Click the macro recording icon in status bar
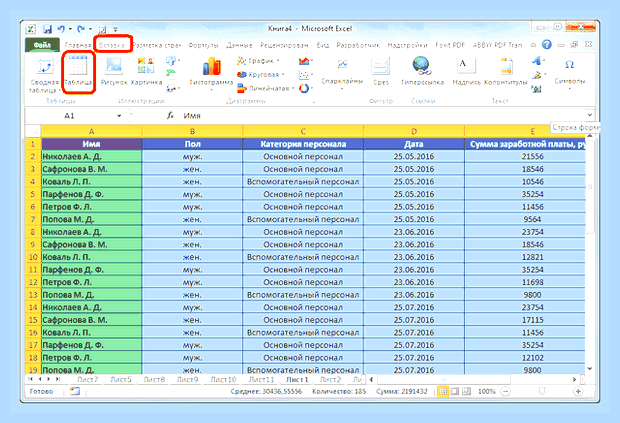The width and height of the screenshot is (620, 423). click(x=75, y=391)
